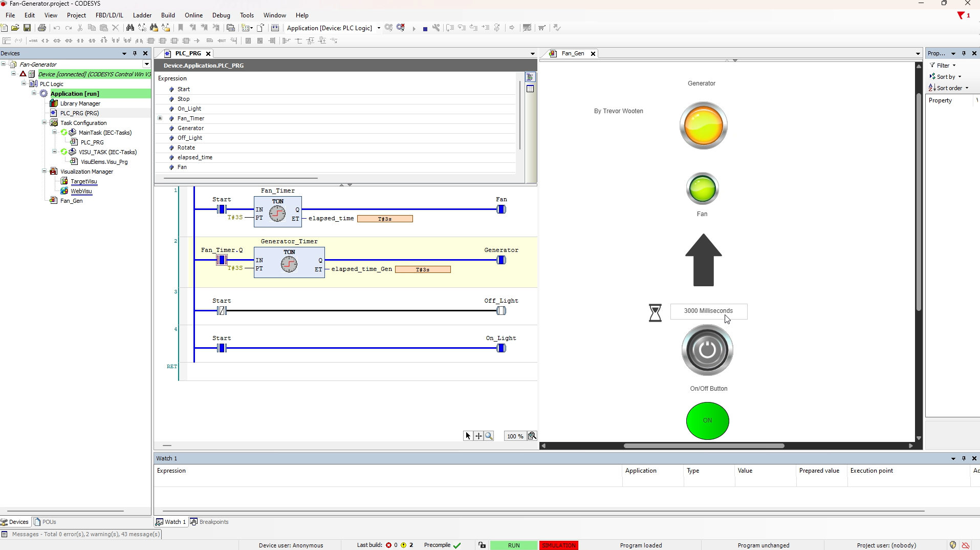Click the Login gear icon in toolbar

click(389, 28)
